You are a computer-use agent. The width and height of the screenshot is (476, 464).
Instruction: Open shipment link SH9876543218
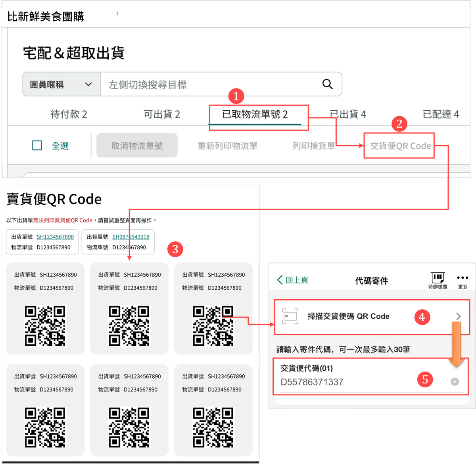131,237
